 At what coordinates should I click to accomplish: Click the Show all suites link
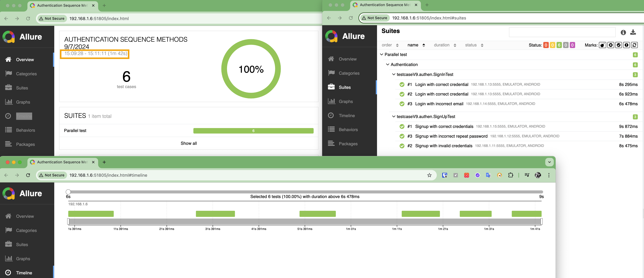(x=189, y=143)
